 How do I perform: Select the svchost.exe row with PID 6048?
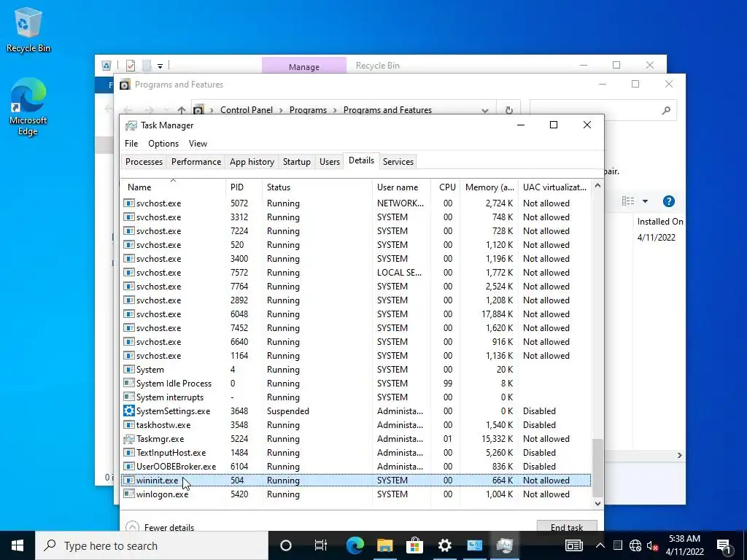(356, 314)
